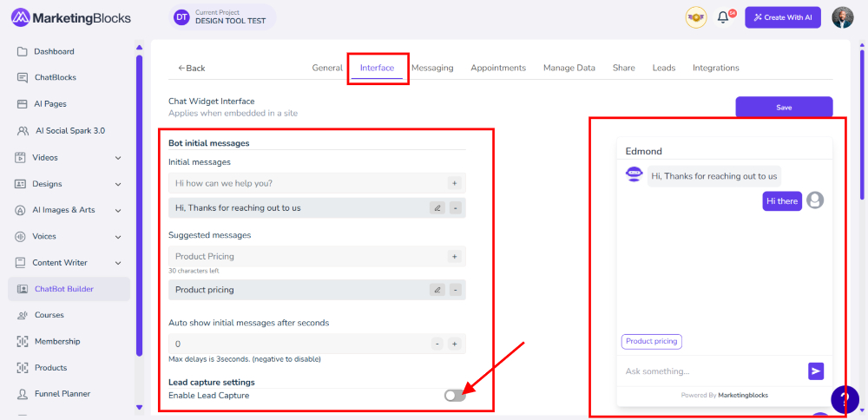The height and width of the screenshot is (420, 868).
Task: Open the Current Project selector
Action: [222, 17]
